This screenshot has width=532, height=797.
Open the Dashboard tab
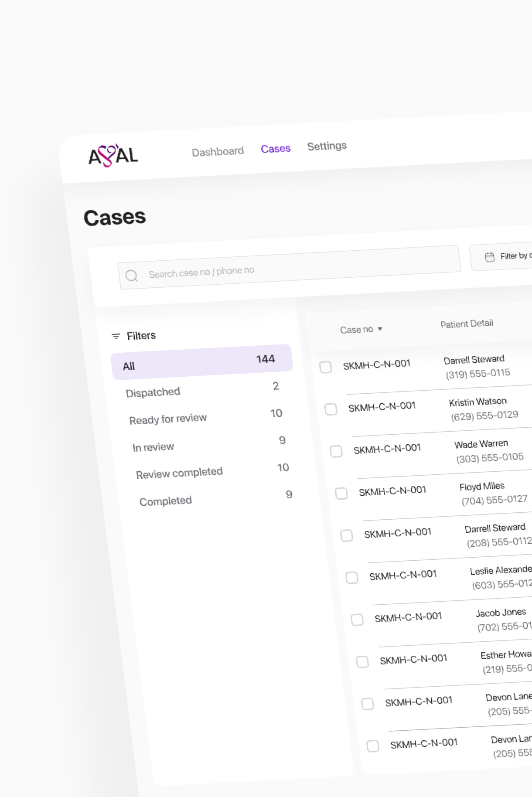(x=218, y=152)
